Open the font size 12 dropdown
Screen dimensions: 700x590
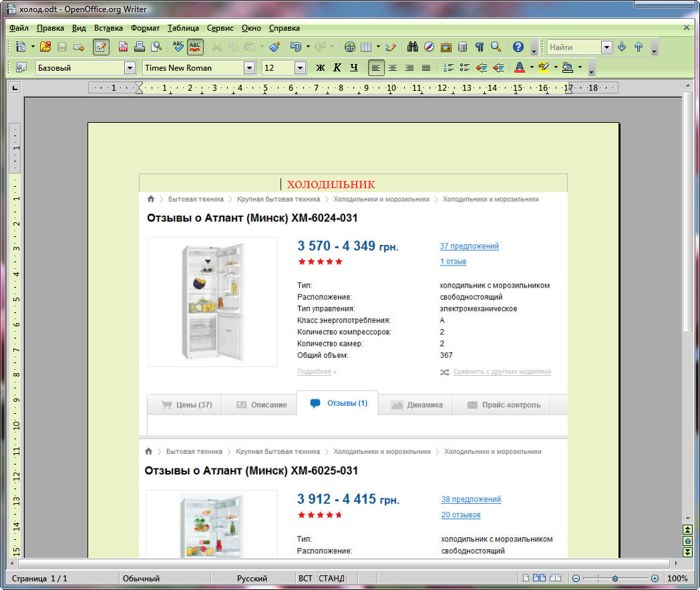(301, 67)
